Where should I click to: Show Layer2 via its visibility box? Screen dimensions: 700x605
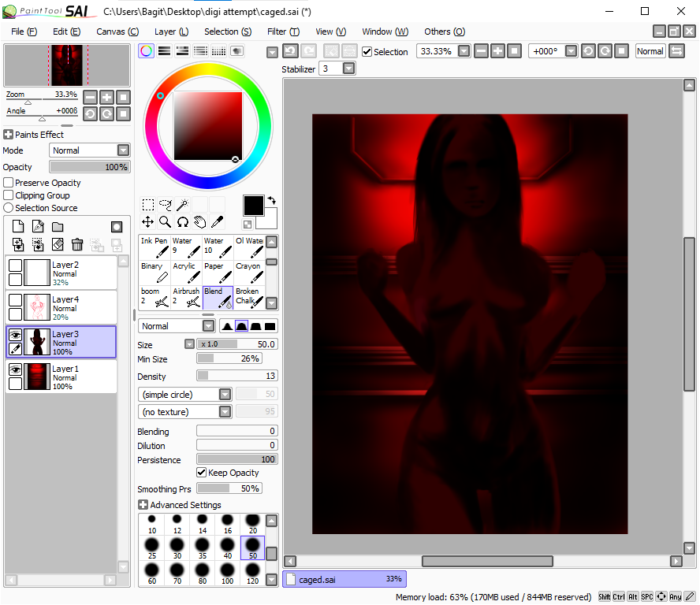pos(15,265)
